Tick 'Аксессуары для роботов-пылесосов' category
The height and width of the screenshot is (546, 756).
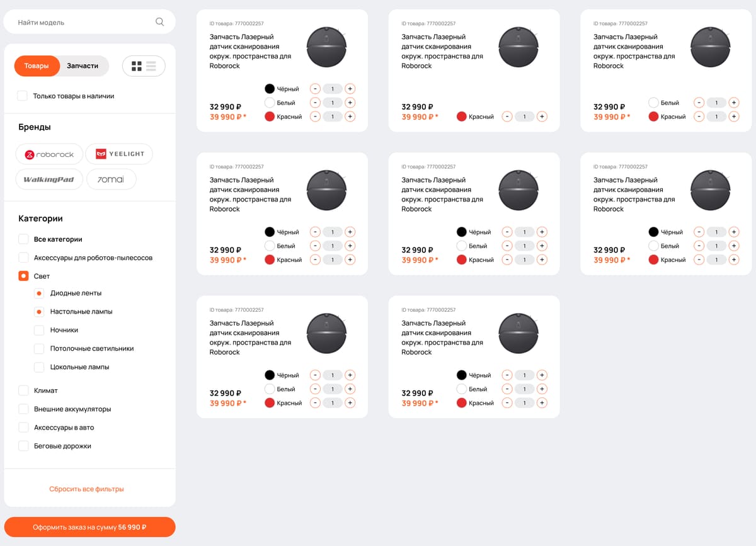[23, 258]
